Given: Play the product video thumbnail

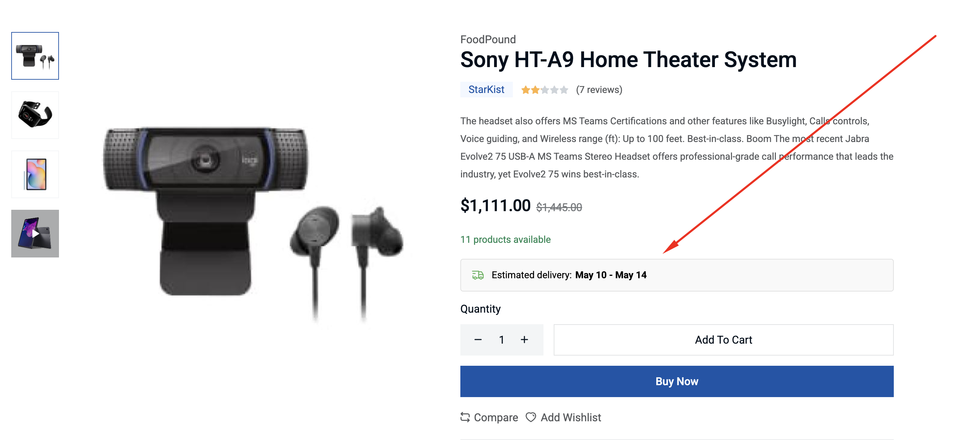Looking at the screenshot, I should 35,234.
